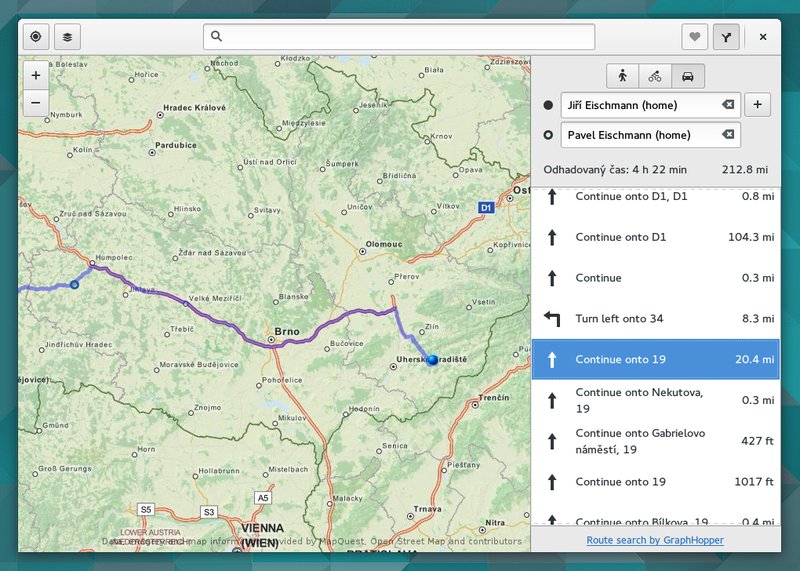Add another route destination
Screen dimensions: 800x571
pyautogui.click(x=757, y=105)
